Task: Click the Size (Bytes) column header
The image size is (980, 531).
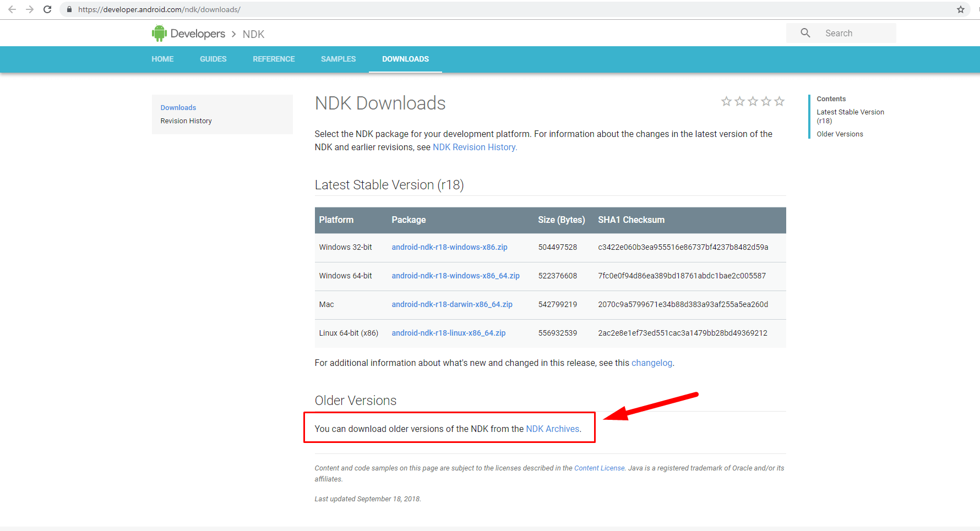Action: (561, 220)
